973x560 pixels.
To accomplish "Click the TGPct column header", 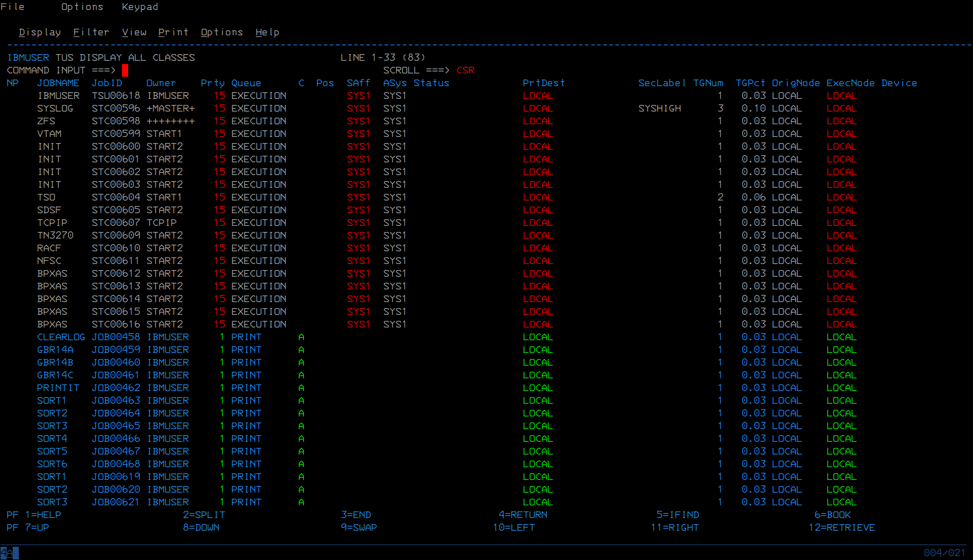I will [750, 83].
